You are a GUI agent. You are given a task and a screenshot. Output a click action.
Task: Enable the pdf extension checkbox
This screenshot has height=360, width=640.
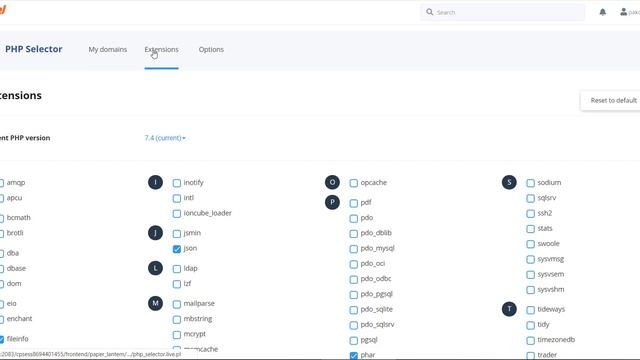click(353, 203)
